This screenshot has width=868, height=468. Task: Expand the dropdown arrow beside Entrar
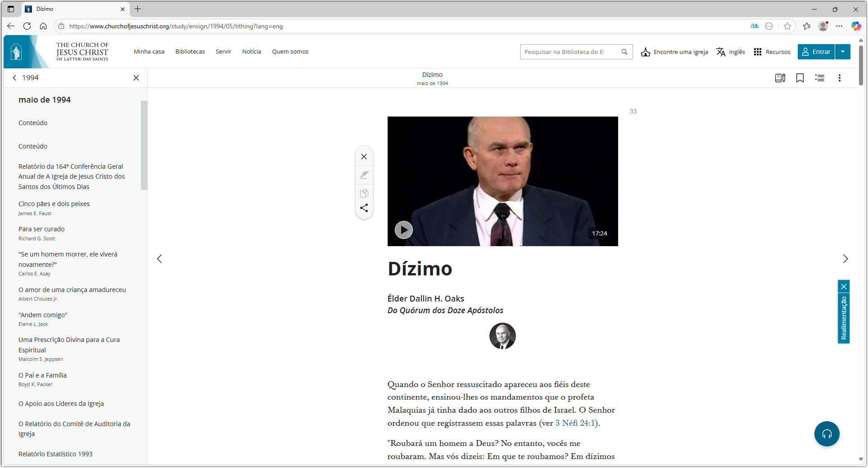[x=843, y=52]
